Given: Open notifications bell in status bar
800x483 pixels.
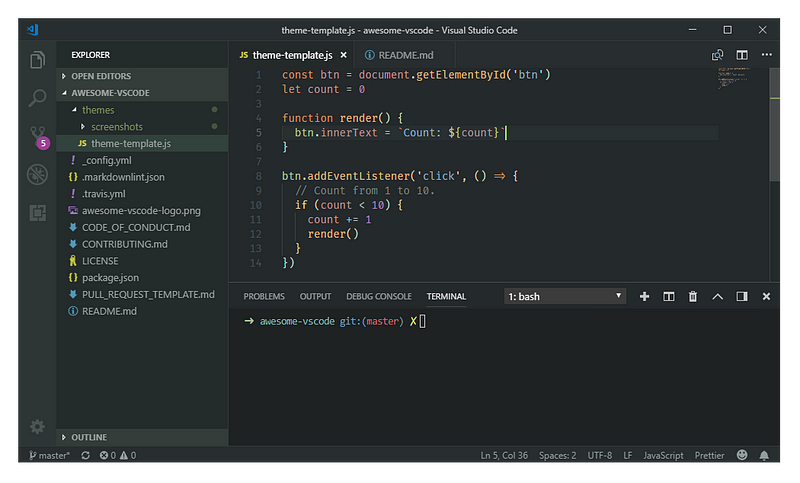Looking at the screenshot, I should coord(764,455).
